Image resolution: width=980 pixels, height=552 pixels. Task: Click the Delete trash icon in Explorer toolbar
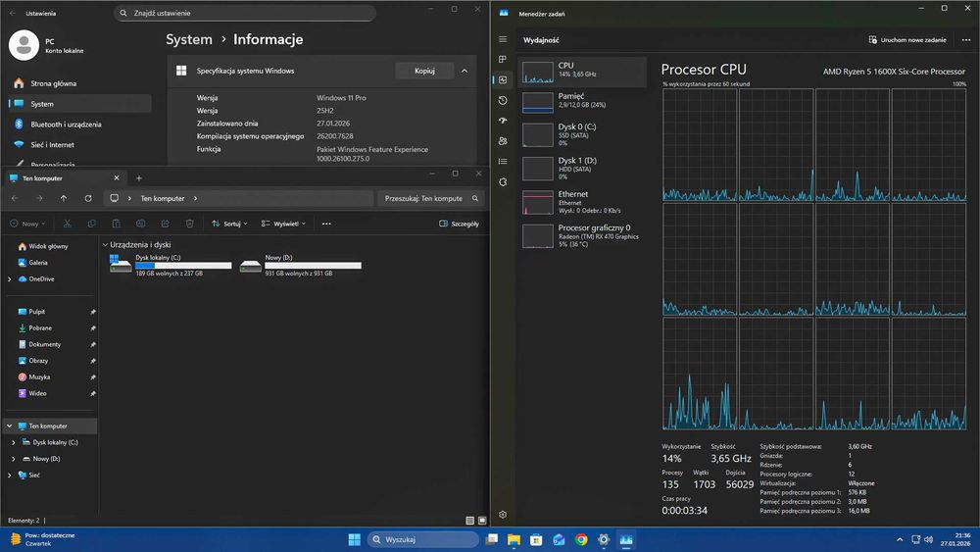[189, 224]
